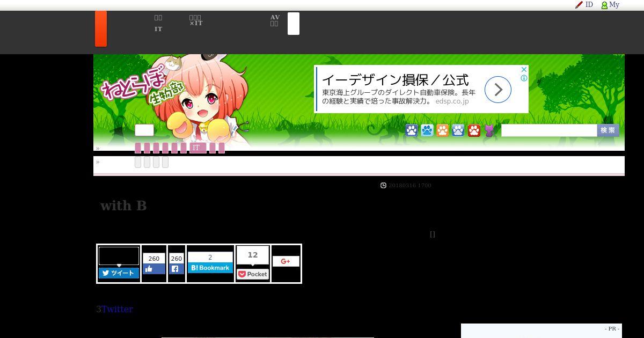This screenshot has height=338, width=644.
Task: Click the red paw icon
Action: (x=474, y=130)
